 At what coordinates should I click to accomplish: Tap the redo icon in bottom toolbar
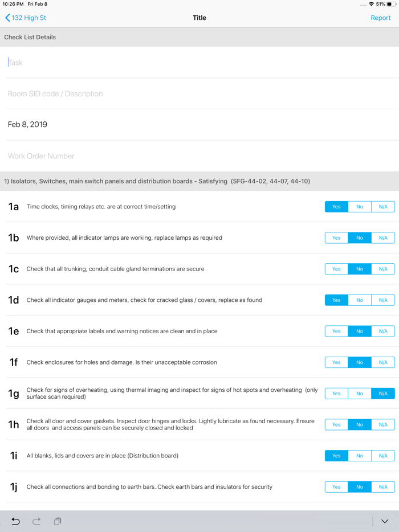(x=36, y=521)
